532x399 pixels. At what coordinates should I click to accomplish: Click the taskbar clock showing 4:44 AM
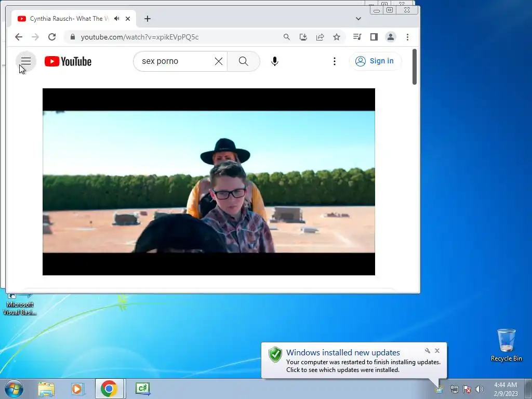pos(506,389)
